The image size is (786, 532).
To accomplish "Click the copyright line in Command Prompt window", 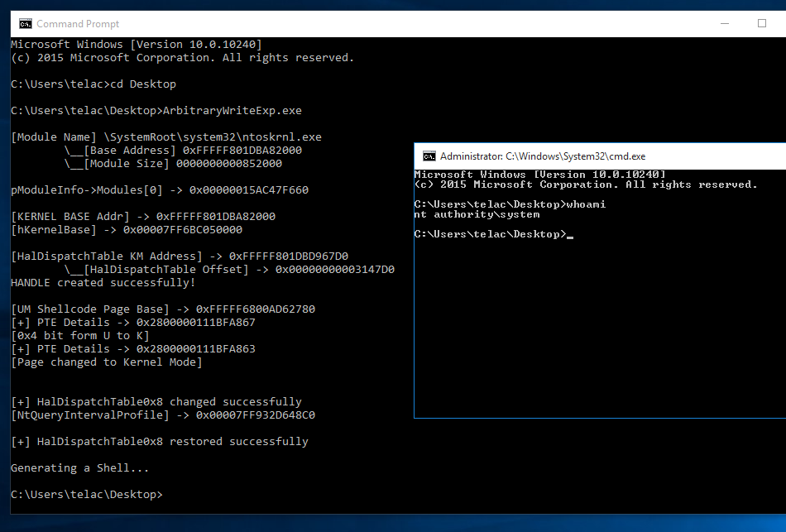I will (183, 58).
